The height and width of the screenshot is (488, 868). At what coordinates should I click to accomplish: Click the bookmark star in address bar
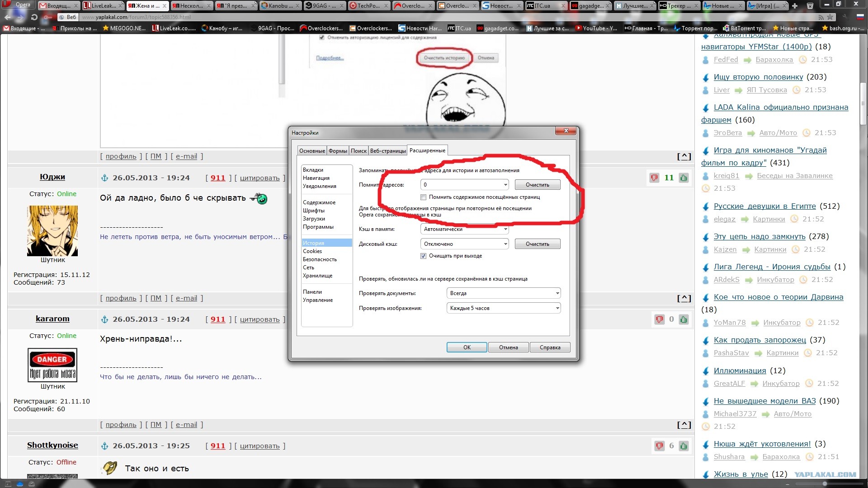point(830,17)
